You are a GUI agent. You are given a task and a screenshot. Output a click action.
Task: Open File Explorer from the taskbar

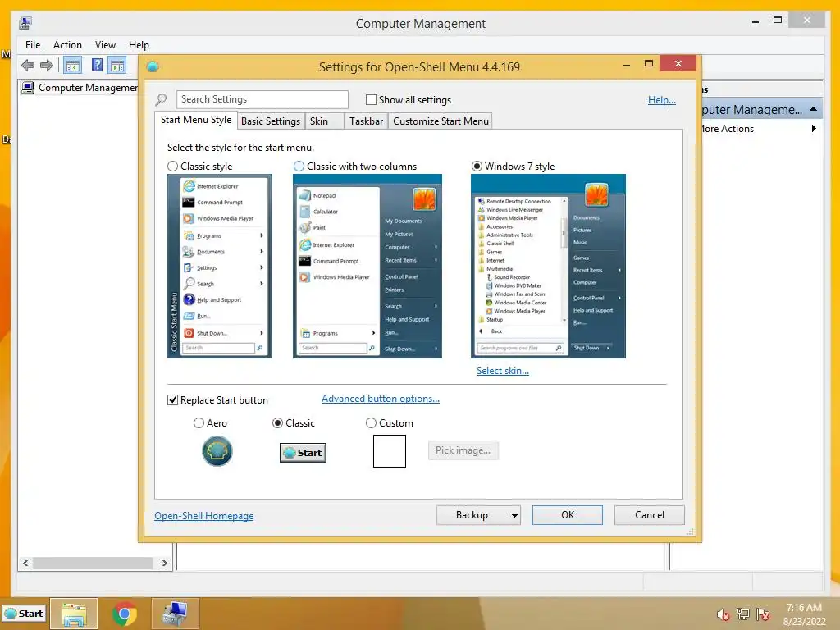click(x=74, y=614)
